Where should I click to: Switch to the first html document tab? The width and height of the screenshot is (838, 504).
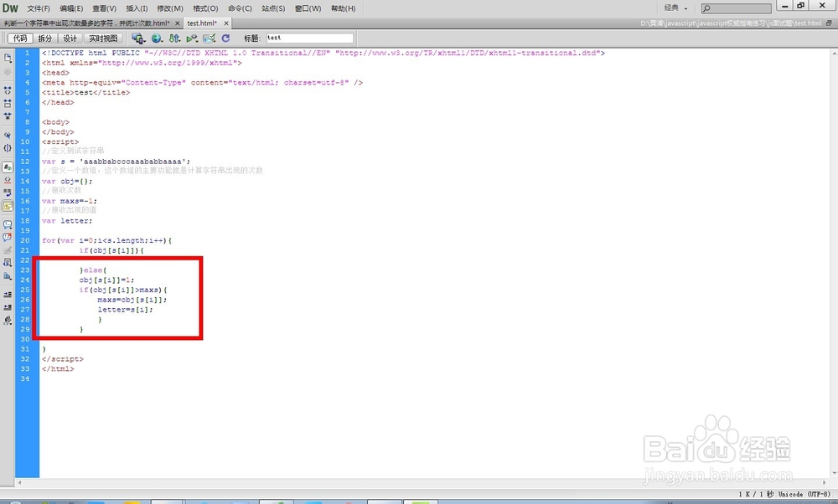coord(86,23)
